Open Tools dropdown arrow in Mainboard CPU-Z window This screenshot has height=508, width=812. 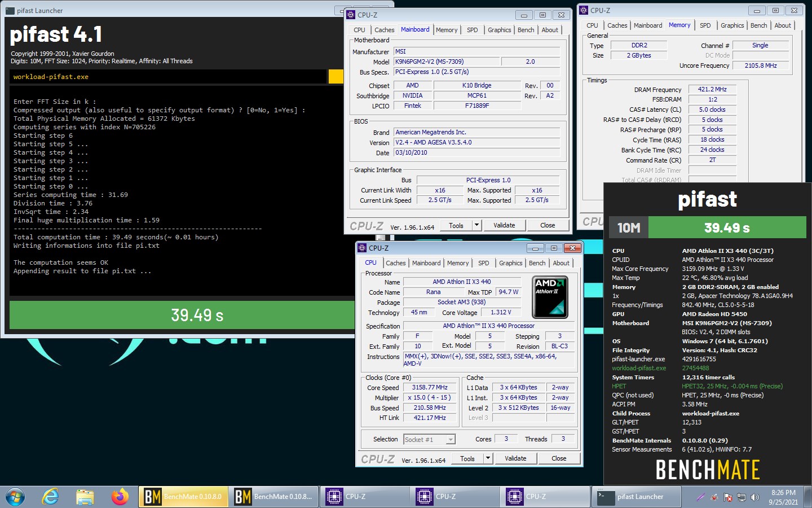pyautogui.click(x=476, y=225)
